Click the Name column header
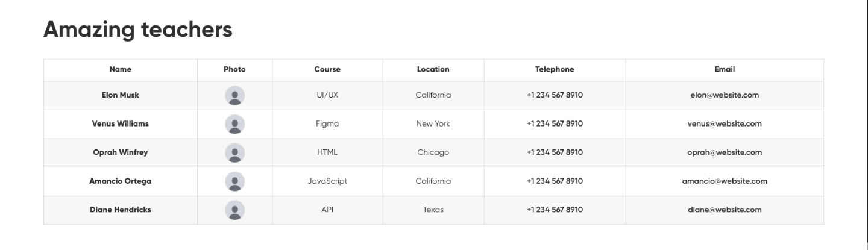 (x=120, y=69)
